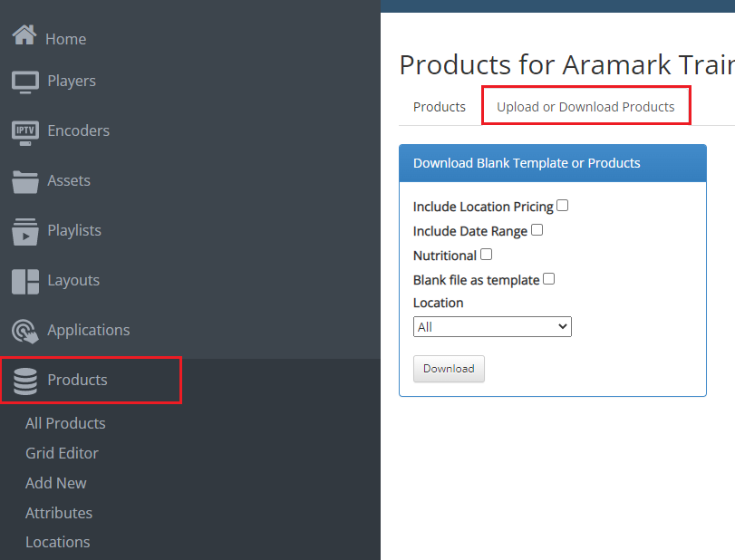Switch to the Products tab

tap(440, 107)
